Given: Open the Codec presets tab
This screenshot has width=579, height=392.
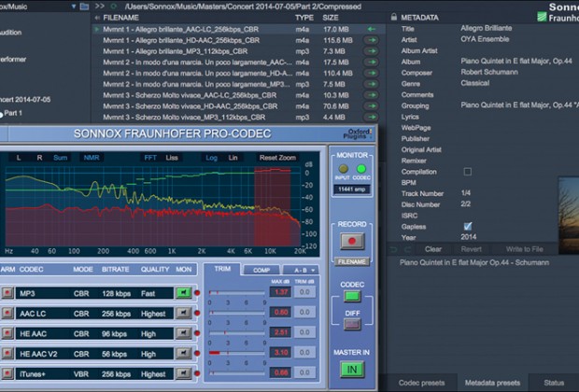Looking at the screenshot, I should point(421,383).
